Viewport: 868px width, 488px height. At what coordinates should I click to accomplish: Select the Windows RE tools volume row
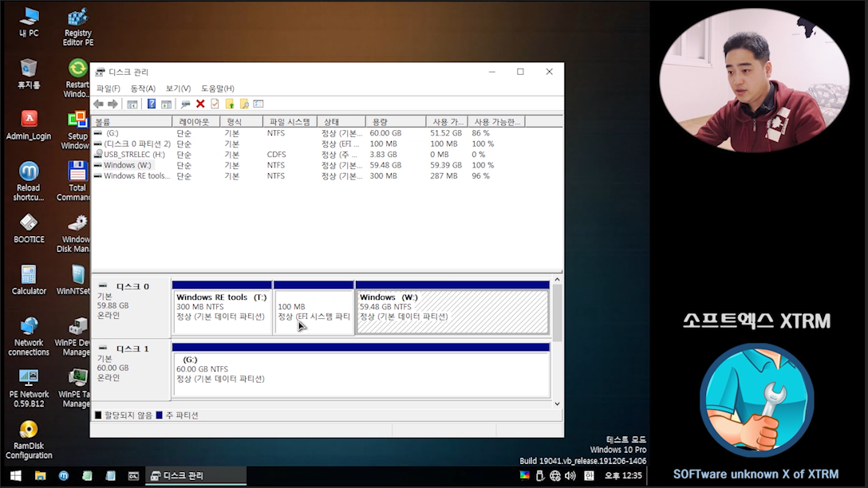pos(326,176)
